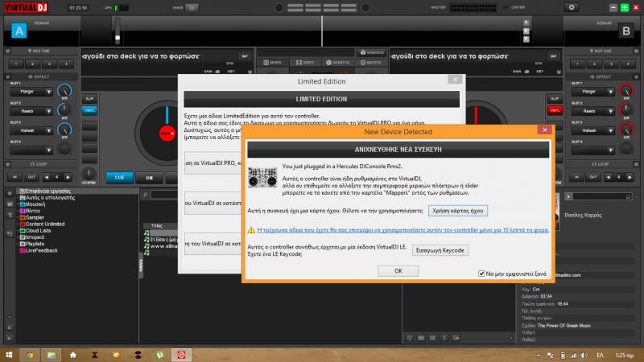Click the yellow warning icon beside the license link
This screenshot has width=644, height=362.
[x=251, y=228]
